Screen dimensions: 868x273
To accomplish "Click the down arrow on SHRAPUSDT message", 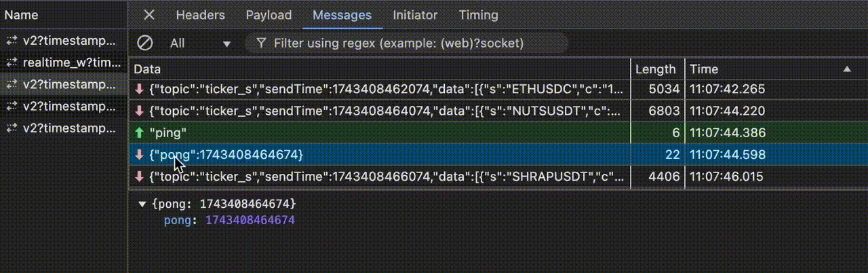I will tap(140, 177).
